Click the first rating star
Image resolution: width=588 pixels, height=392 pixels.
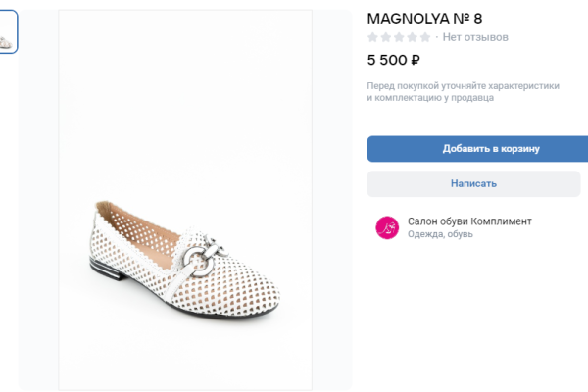coord(373,37)
